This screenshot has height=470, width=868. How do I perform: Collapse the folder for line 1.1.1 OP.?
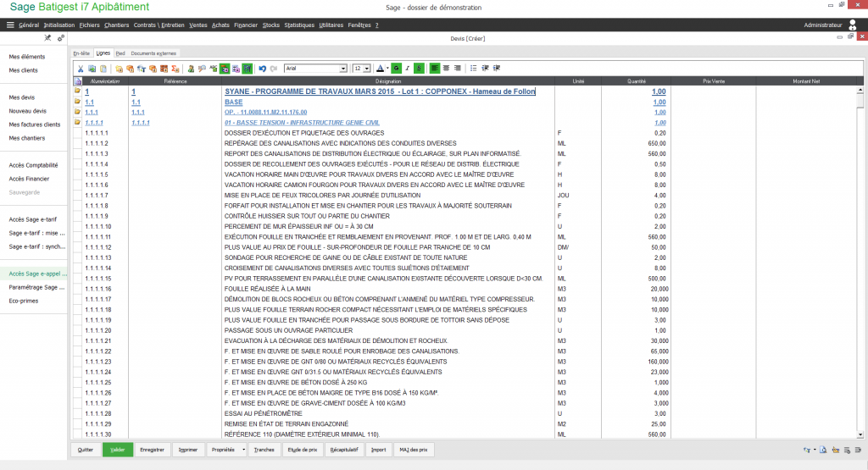[x=77, y=112]
